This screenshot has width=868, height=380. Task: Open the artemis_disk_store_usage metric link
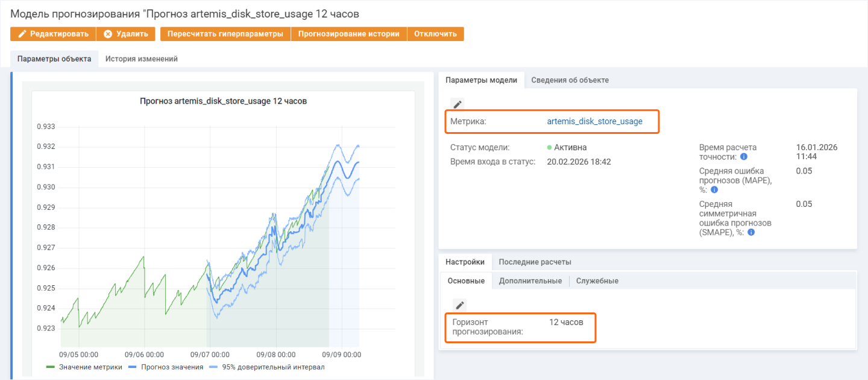pyautogui.click(x=594, y=121)
